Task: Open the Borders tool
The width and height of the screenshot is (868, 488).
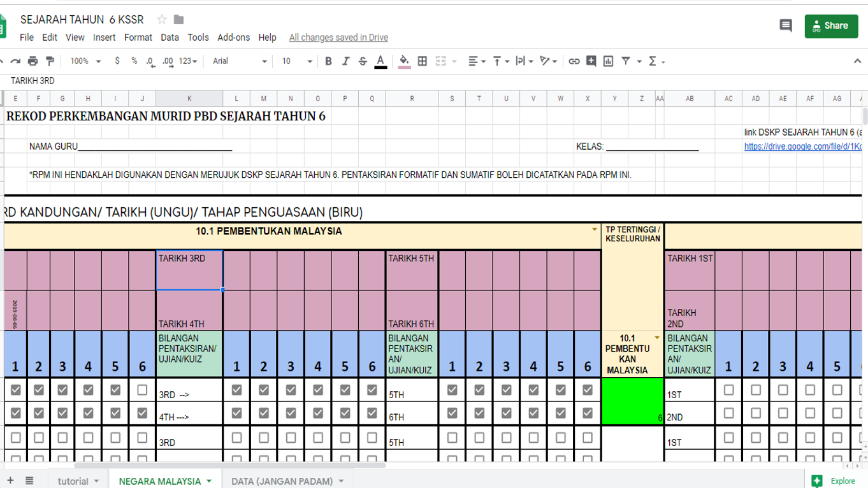Action: [x=422, y=61]
